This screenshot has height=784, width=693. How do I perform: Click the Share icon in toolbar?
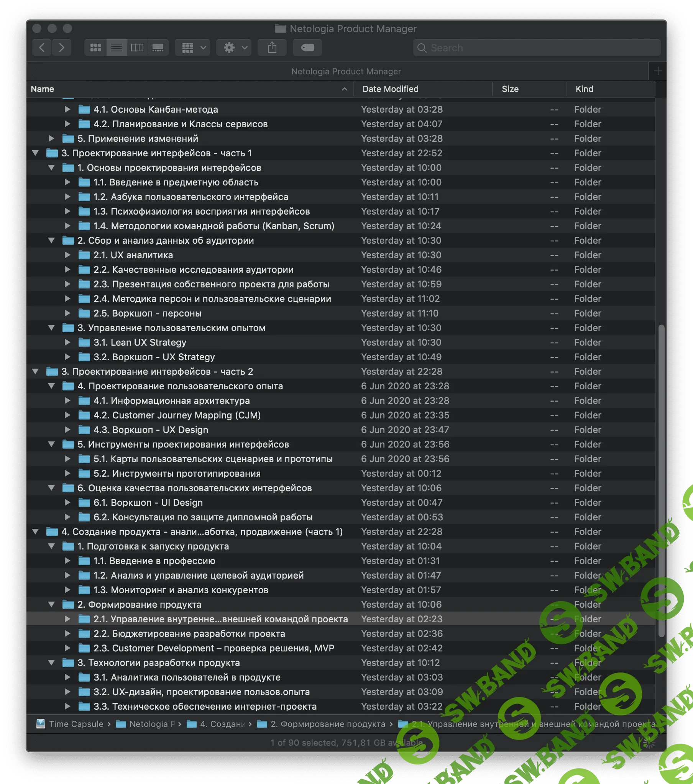(x=272, y=48)
